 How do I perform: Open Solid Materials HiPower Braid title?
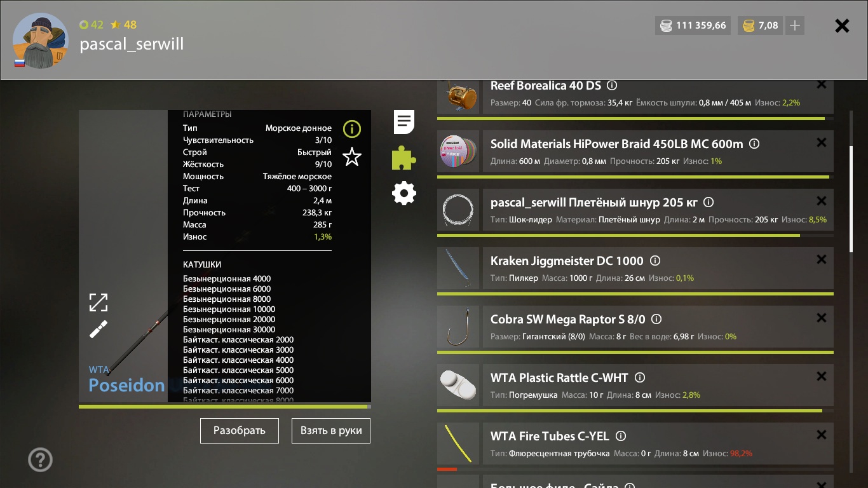(616, 144)
